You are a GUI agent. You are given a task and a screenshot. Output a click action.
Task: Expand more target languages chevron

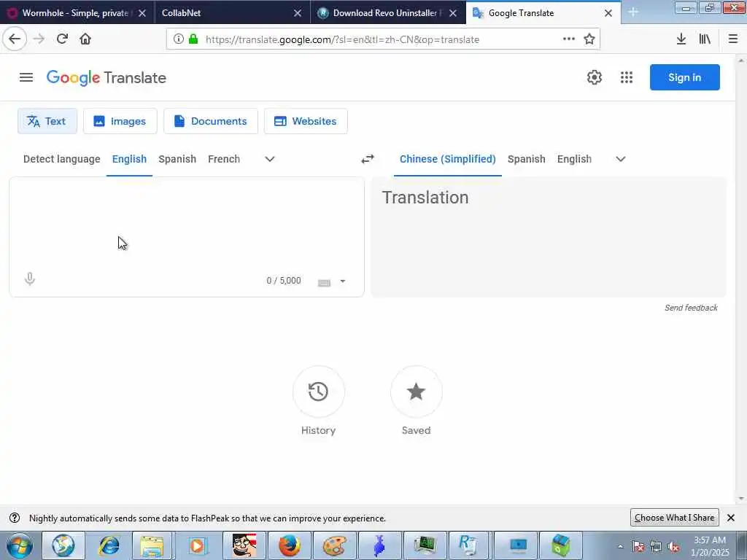click(620, 159)
